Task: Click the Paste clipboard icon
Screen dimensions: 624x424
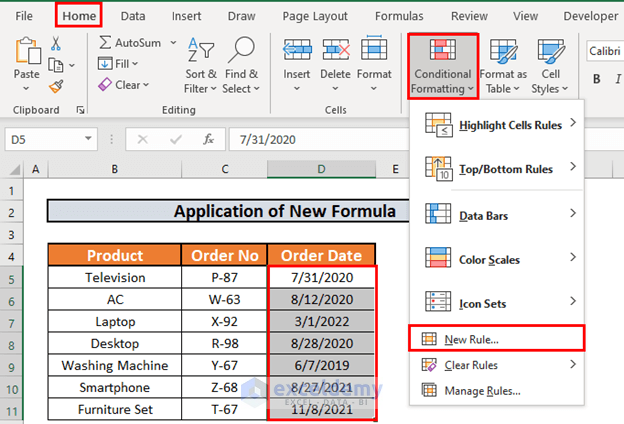Action: click(27, 51)
